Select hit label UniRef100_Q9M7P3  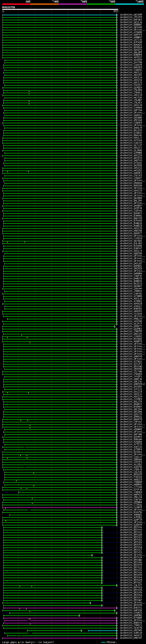pos(131,35)
